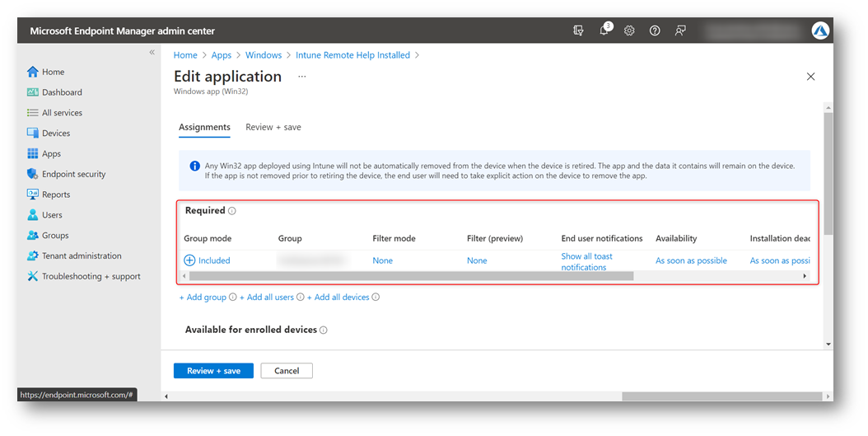Click the Filter mode column header
Screen dimensions: 868x436
tap(394, 238)
